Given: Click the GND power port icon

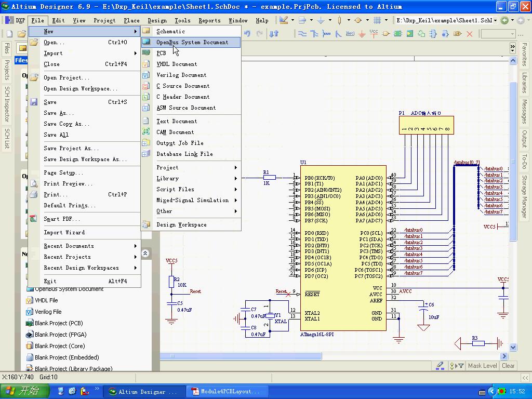Looking at the screenshot, I should pos(362,34).
